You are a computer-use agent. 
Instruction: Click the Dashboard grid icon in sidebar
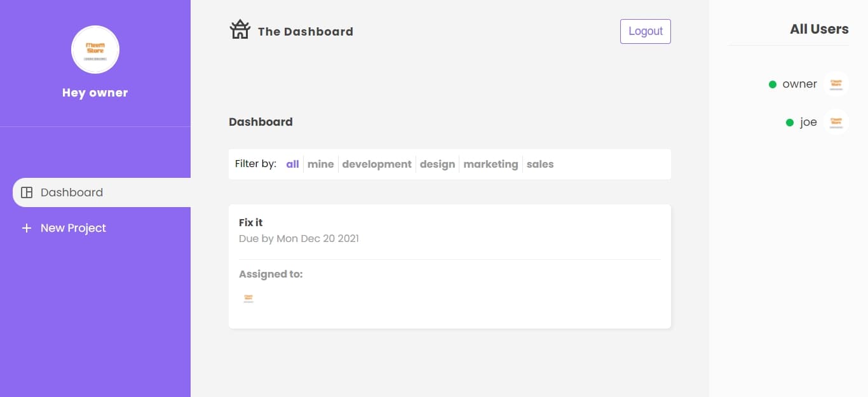[27, 192]
